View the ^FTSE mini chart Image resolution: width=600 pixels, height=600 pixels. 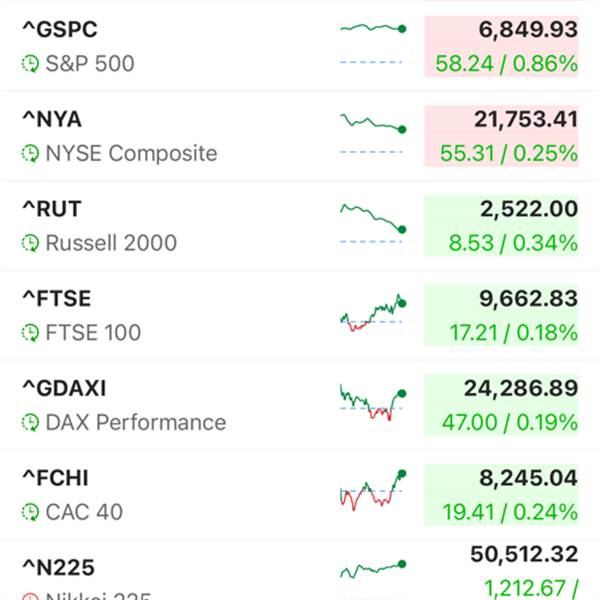point(372,311)
